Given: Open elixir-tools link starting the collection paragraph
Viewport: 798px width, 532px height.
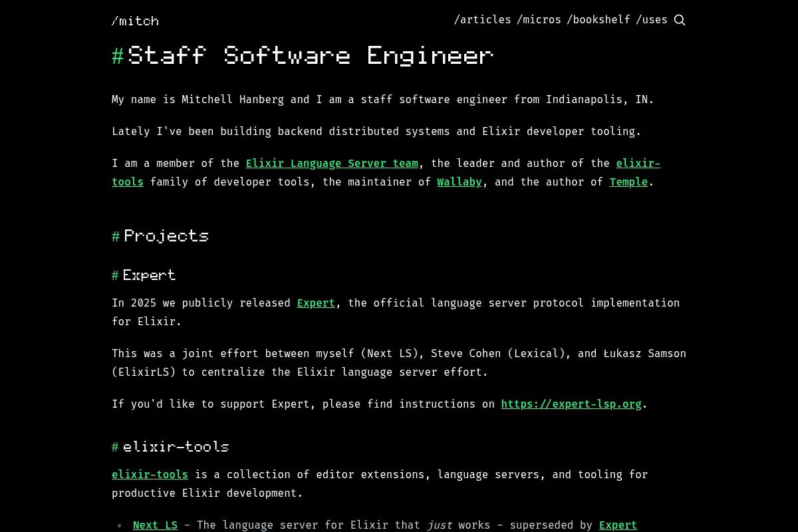Looking at the screenshot, I should (x=150, y=475).
